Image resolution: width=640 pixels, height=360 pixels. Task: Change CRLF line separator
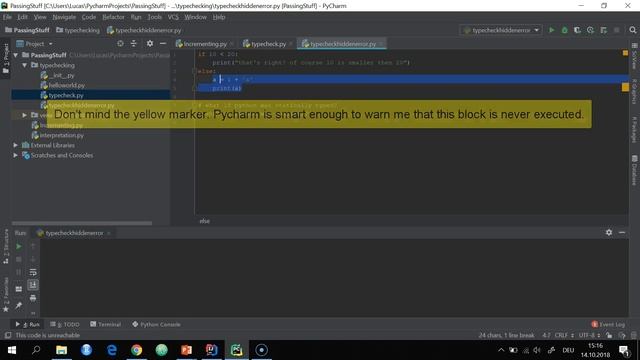click(x=564, y=335)
